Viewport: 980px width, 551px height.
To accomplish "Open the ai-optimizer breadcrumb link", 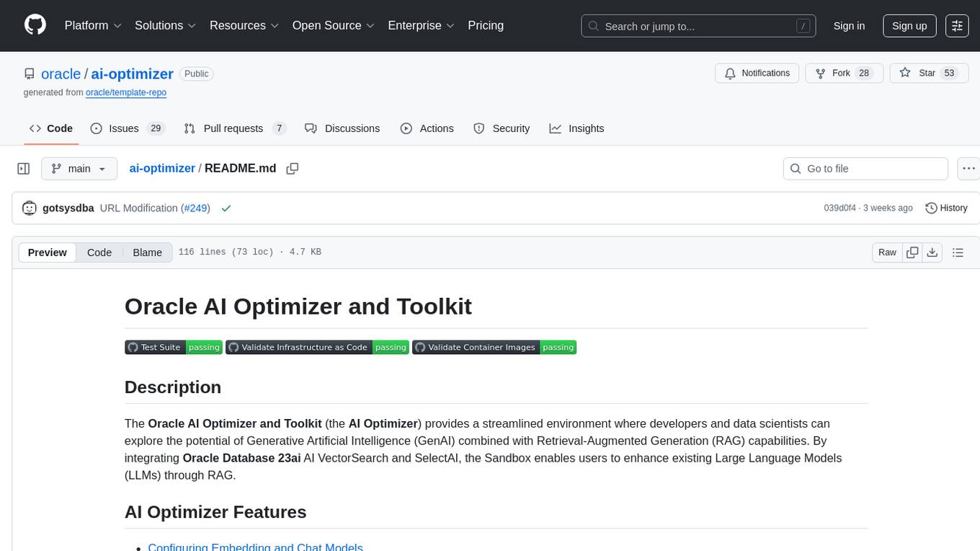I will [x=162, y=168].
